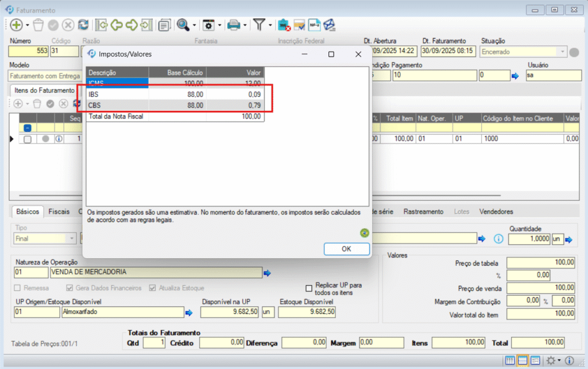The width and height of the screenshot is (588, 369).
Task: Click the printer icon in toolbar
Action: coord(234,25)
